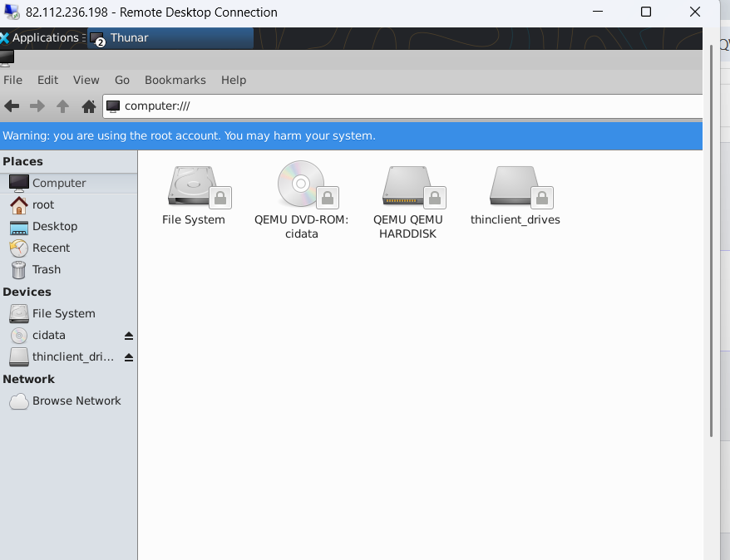
Task: Click the Remote Desktop Connection title icon
Action: 12,12
